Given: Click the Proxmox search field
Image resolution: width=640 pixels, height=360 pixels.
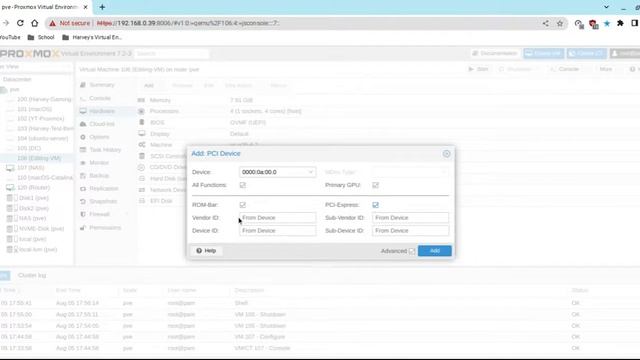Looking at the screenshot, I should [172, 53].
